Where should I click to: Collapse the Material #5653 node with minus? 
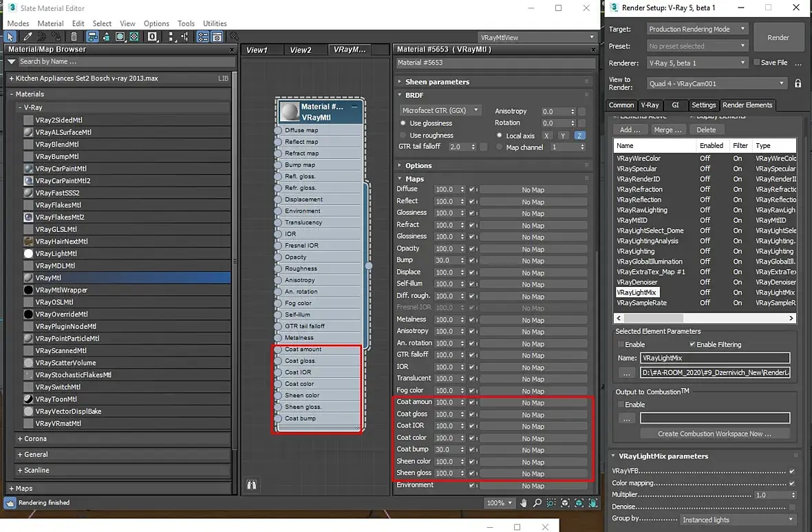(x=354, y=107)
